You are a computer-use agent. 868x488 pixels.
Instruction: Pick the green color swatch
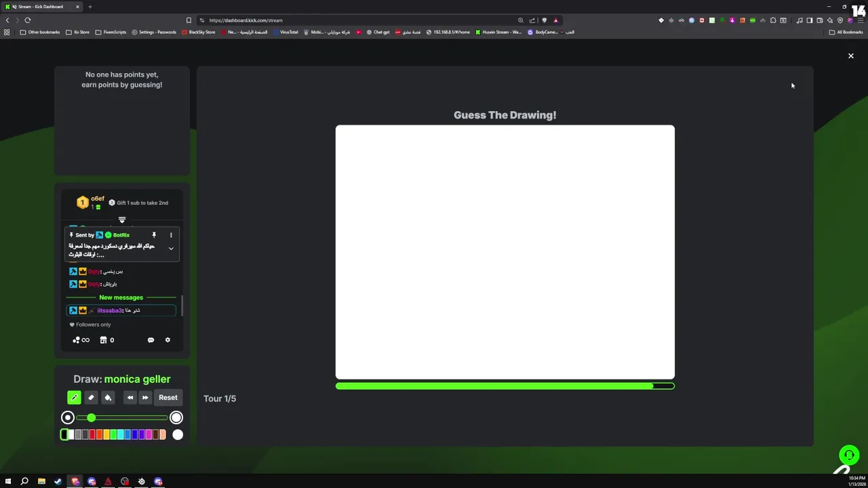point(113,434)
